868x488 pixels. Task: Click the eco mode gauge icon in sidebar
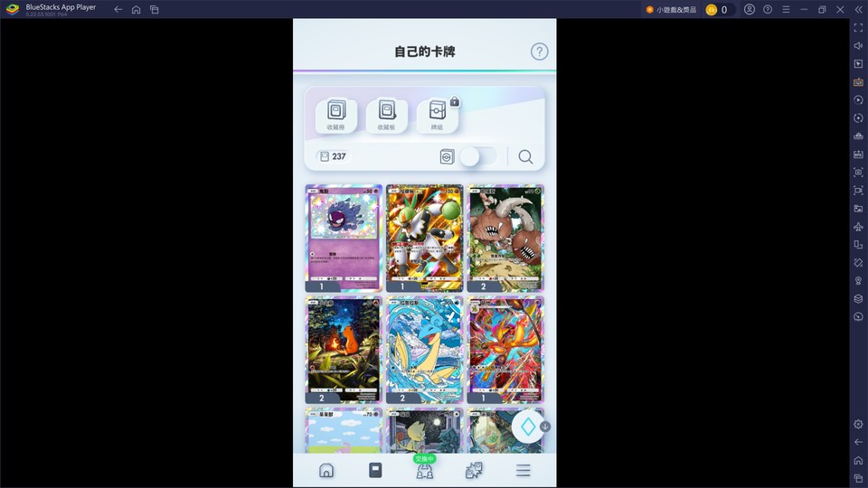(858, 316)
